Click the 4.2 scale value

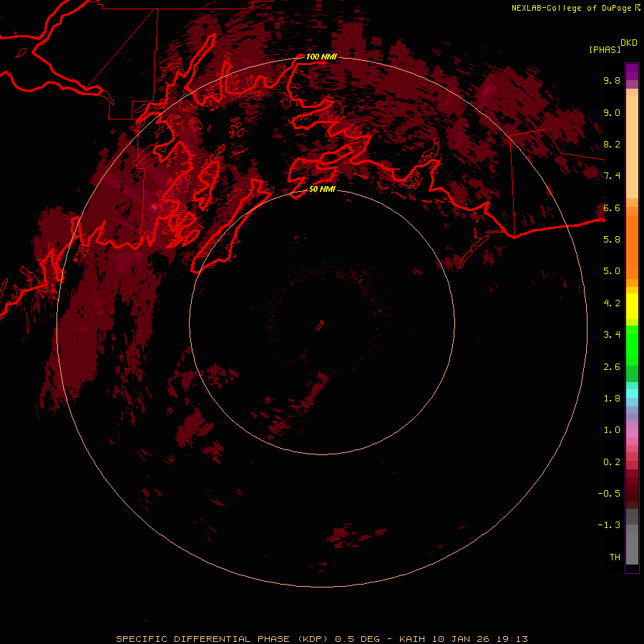(612, 303)
